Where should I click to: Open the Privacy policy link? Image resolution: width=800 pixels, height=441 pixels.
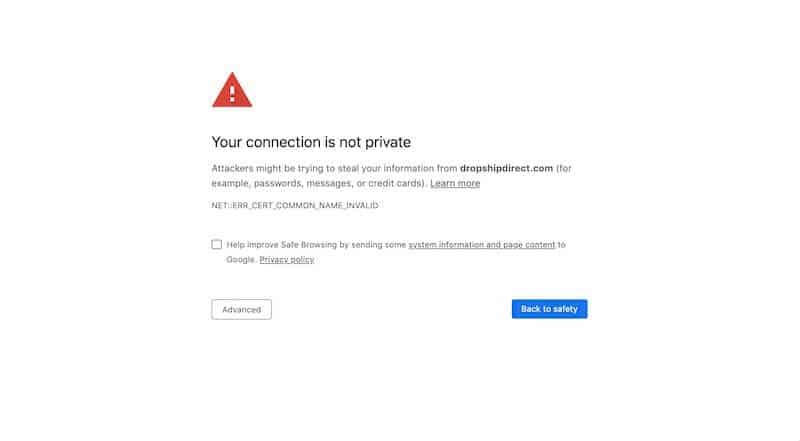[x=287, y=260]
